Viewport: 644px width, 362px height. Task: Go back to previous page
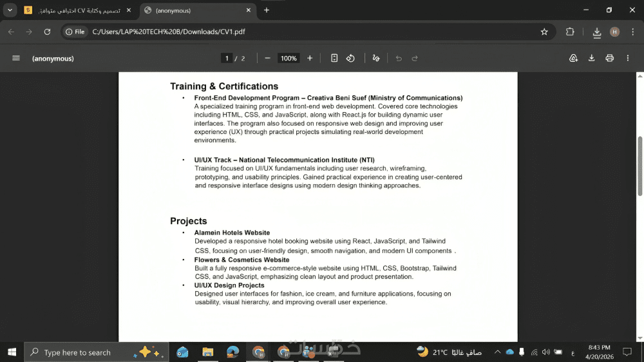(11, 32)
